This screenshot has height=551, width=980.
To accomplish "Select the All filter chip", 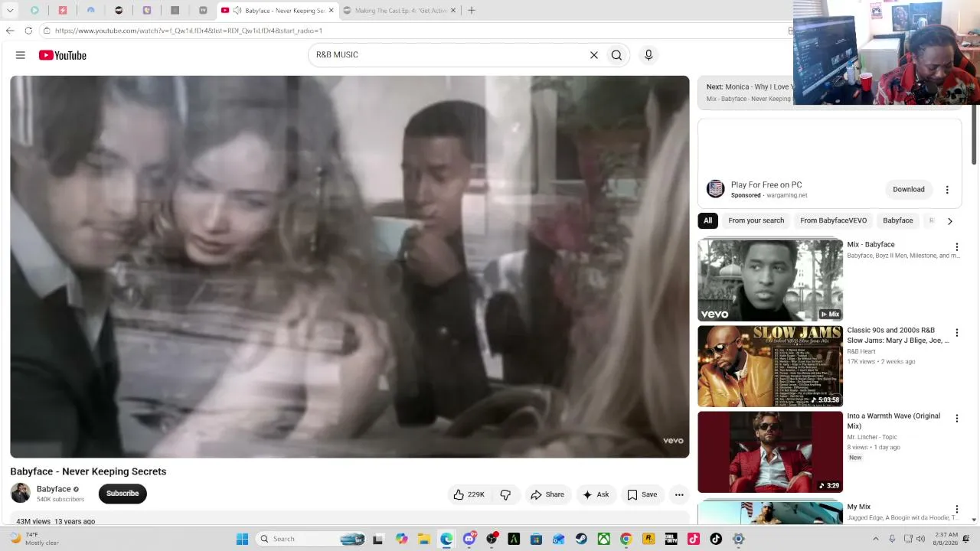I will pos(707,221).
